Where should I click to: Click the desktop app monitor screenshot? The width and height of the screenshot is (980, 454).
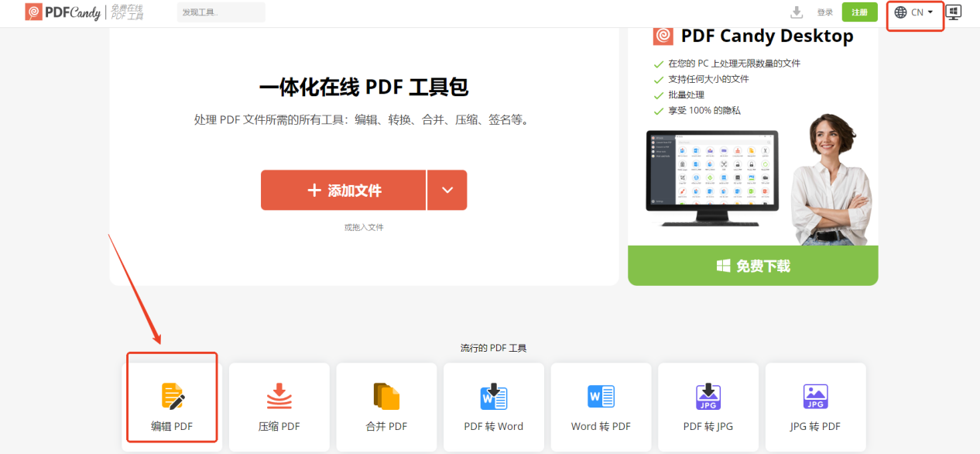tap(712, 178)
